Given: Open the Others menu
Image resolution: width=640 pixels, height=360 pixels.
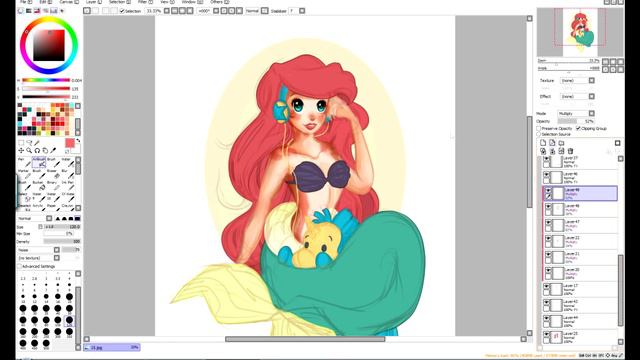Looking at the screenshot, I should coord(220,2).
